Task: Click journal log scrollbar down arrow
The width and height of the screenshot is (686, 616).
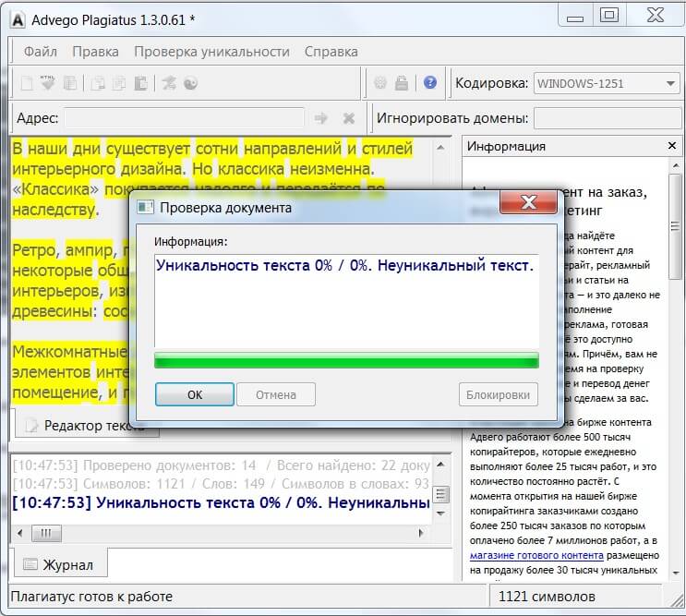Action: (440, 513)
